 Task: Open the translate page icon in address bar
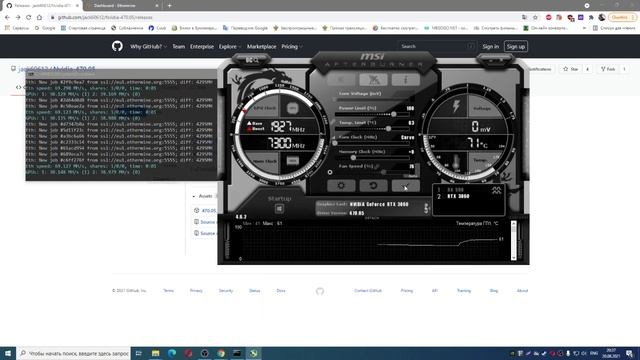[x=524, y=17]
